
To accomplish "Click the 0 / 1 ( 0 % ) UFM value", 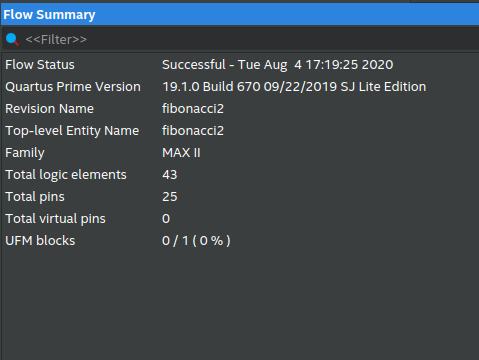I will [x=196, y=241].
